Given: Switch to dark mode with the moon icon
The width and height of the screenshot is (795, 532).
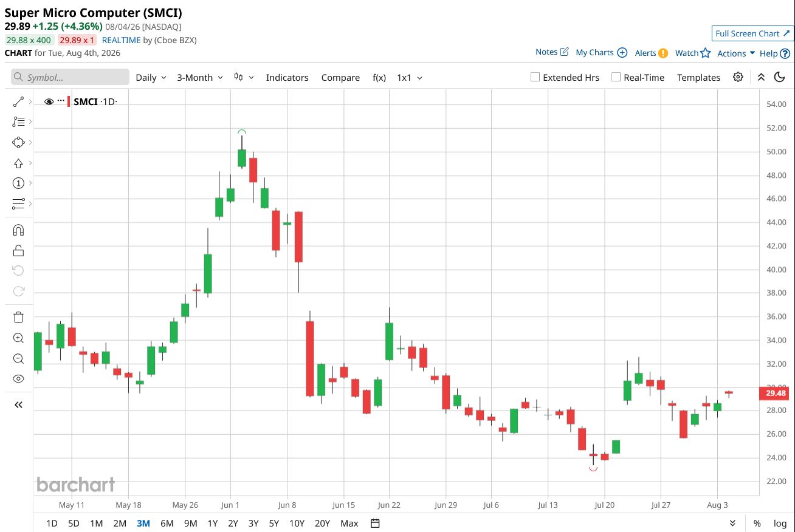Looking at the screenshot, I should click(779, 77).
